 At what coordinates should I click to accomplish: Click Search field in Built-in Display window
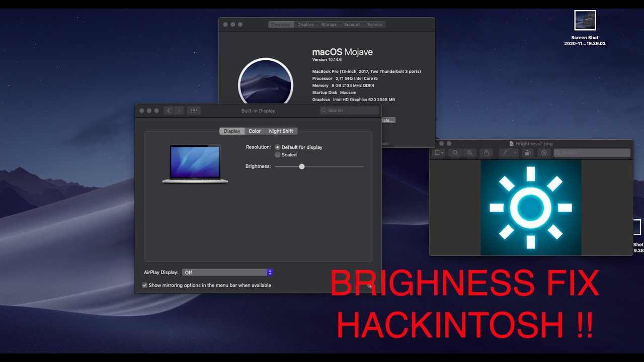point(349,111)
